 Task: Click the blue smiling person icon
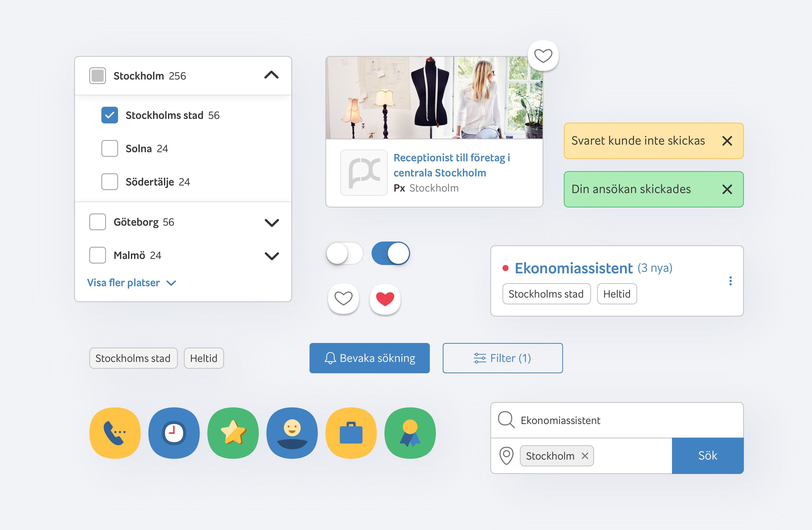[x=292, y=433]
